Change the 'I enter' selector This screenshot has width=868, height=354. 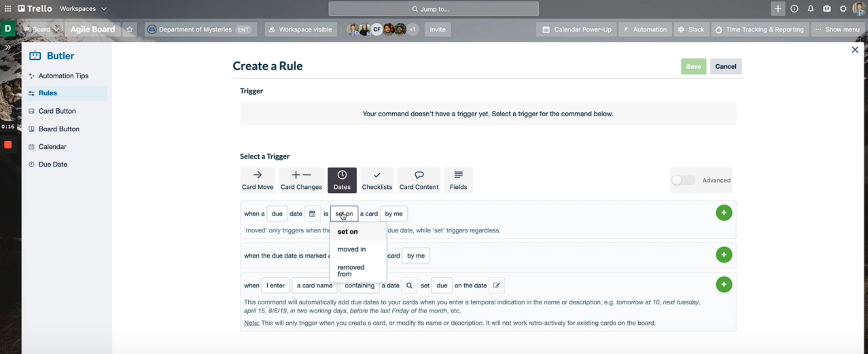pyautogui.click(x=275, y=286)
